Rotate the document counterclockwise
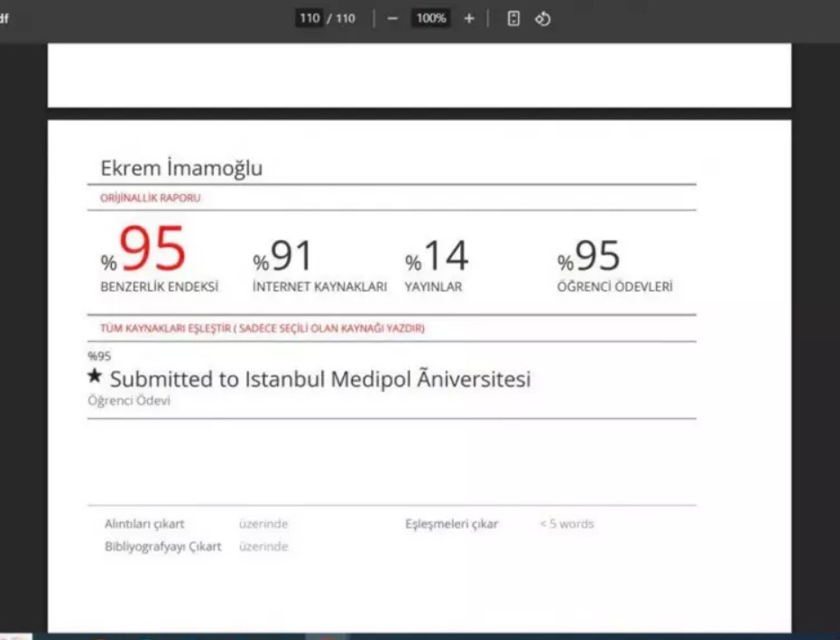 [x=542, y=18]
